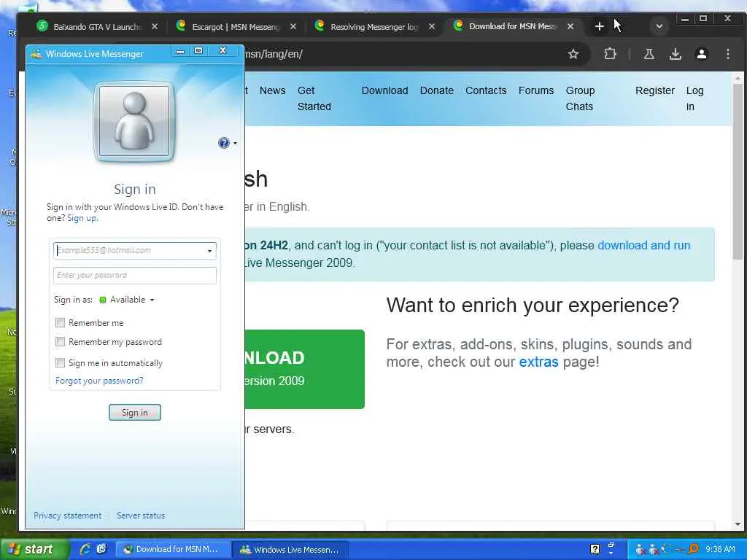Open the browser profile avatar icon
Screen dimensions: 747x560
(701, 54)
